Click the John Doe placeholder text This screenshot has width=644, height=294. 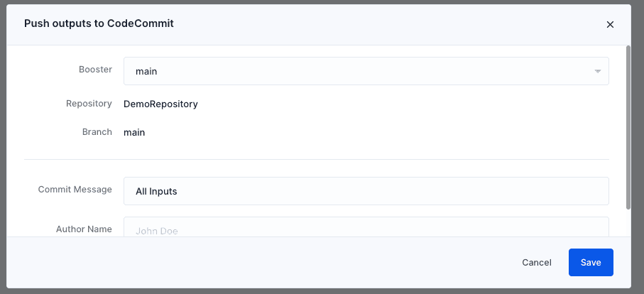click(156, 232)
